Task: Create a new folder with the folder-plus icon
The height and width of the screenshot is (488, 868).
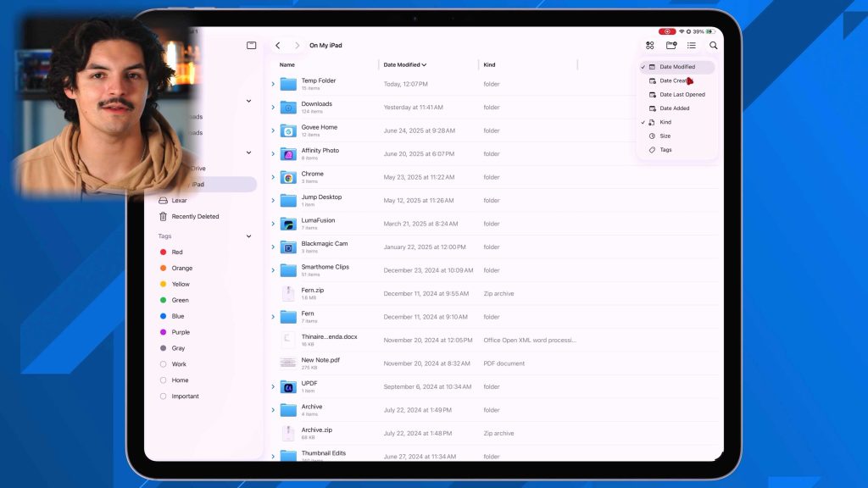Action: coord(670,45)
